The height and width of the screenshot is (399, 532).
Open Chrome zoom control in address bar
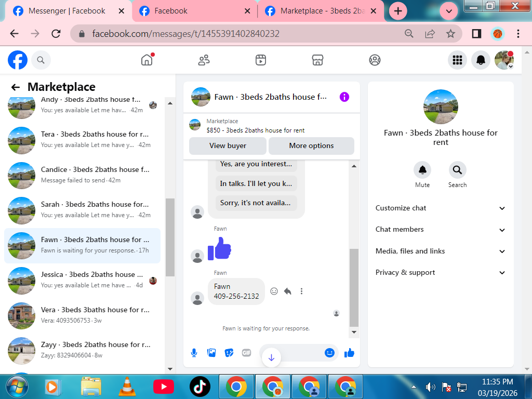click(409, 34)
